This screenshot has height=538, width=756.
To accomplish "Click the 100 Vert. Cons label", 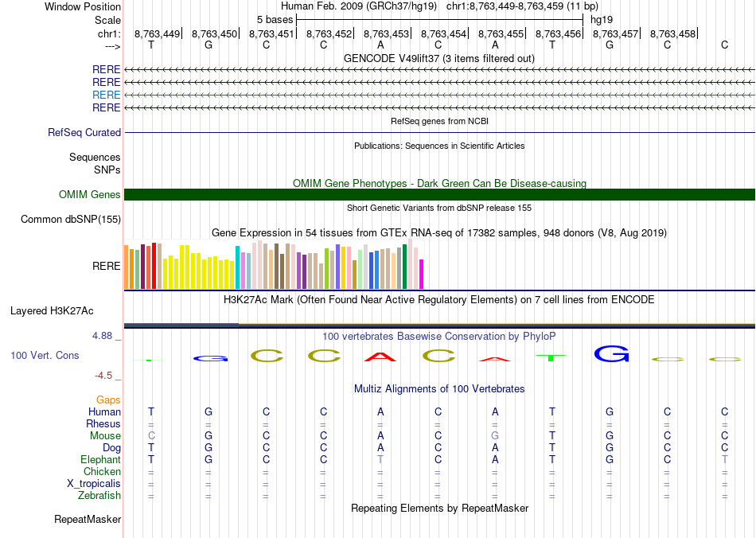I will [45, 355].
